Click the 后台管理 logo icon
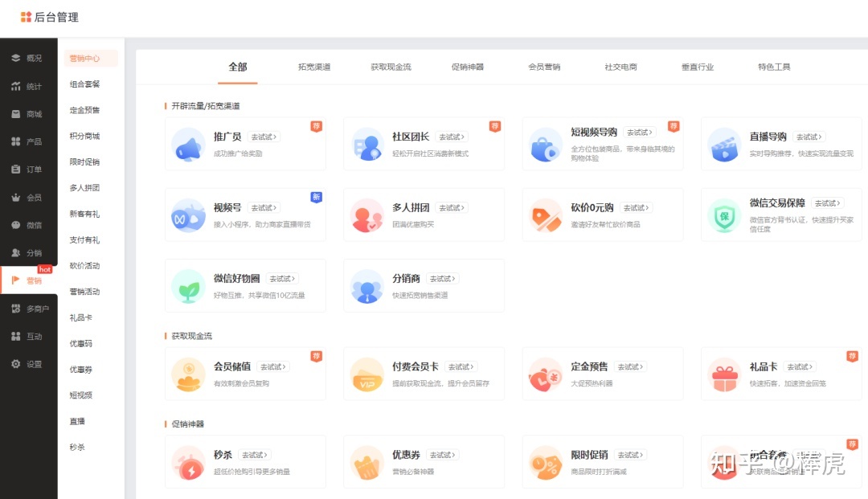Screen dimensions: 868x499 (x=26, y=17)
